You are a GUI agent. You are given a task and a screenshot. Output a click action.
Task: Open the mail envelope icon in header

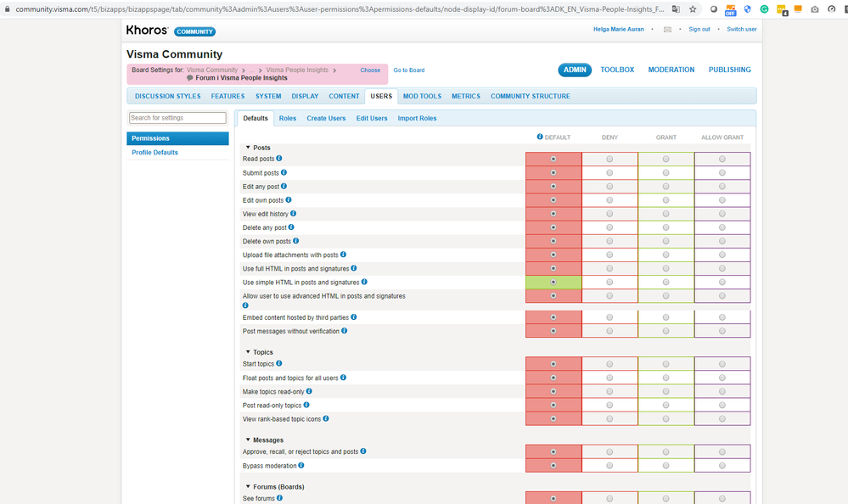(667, 30)
